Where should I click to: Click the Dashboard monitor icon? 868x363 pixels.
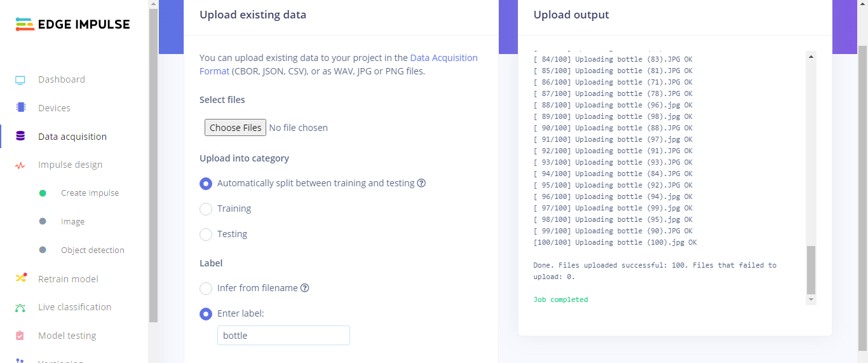(20, 80)
